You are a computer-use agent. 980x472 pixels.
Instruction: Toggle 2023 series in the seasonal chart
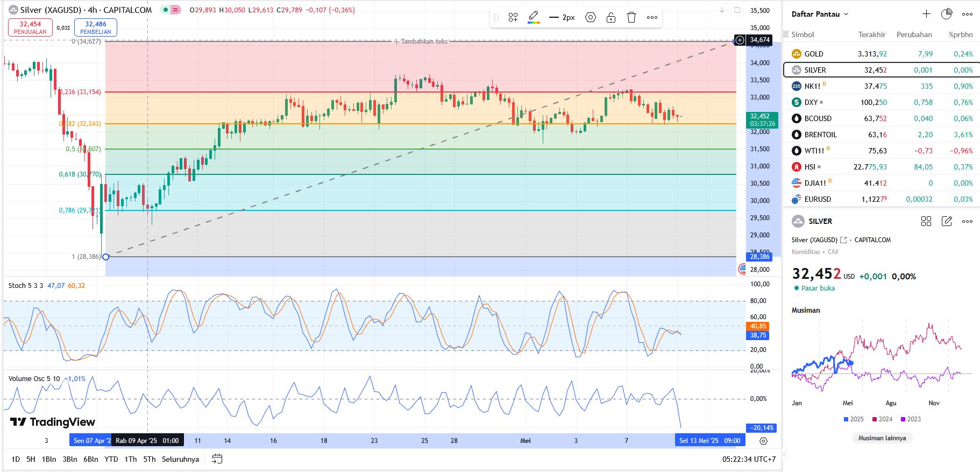[911, 419]
